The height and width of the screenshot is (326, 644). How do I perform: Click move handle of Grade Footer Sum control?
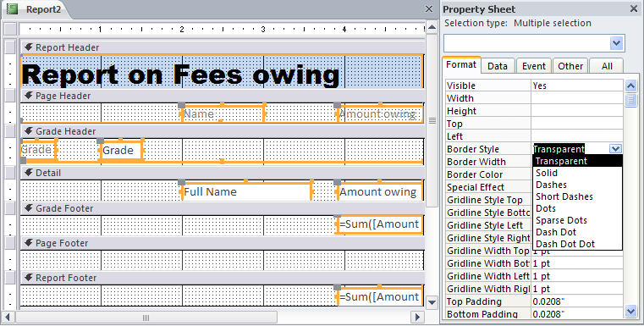tap(337, 216)
